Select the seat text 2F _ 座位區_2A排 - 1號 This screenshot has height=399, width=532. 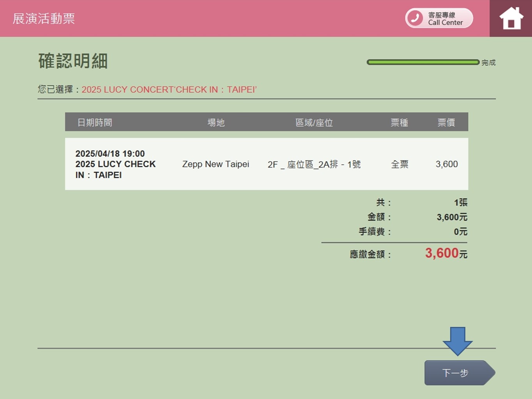(x=313, y=164)
